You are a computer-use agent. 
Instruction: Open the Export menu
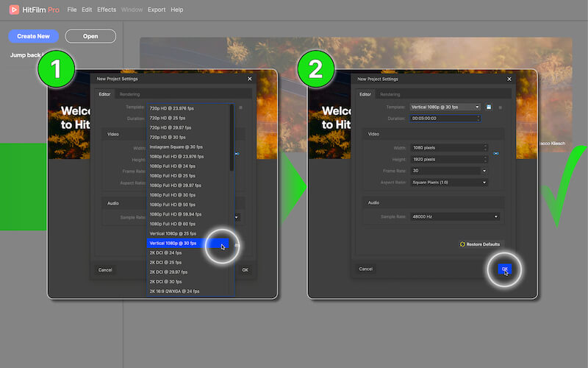point(157,10)
